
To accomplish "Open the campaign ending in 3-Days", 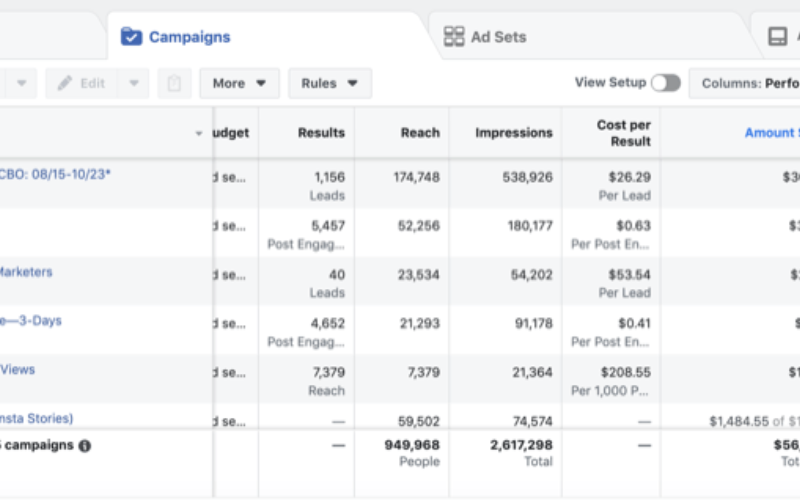I will tap(31, 321).
